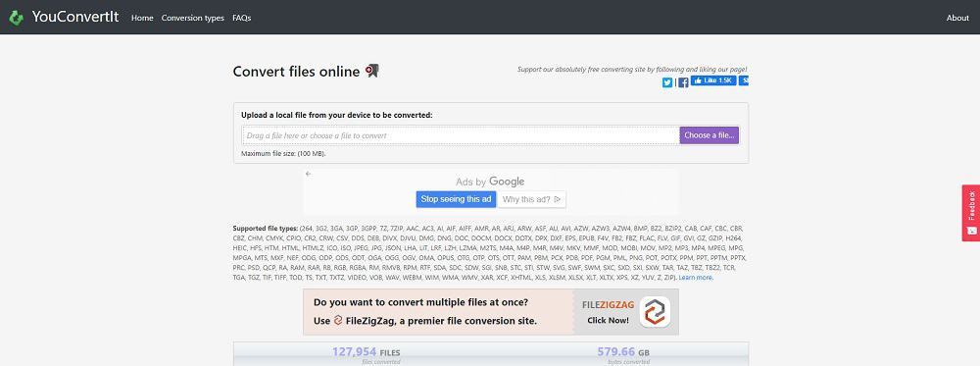
Task: Open the Twitter icon link
Action: click(x=667, y=82)
